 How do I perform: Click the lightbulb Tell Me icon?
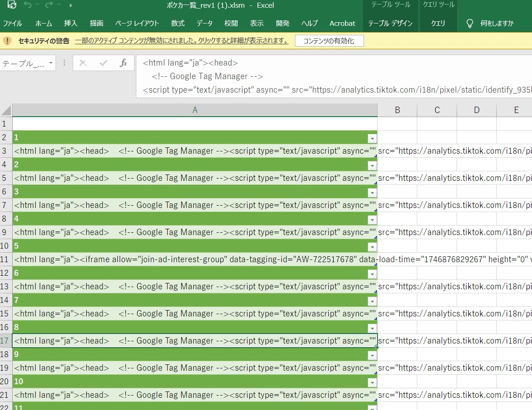470,23
